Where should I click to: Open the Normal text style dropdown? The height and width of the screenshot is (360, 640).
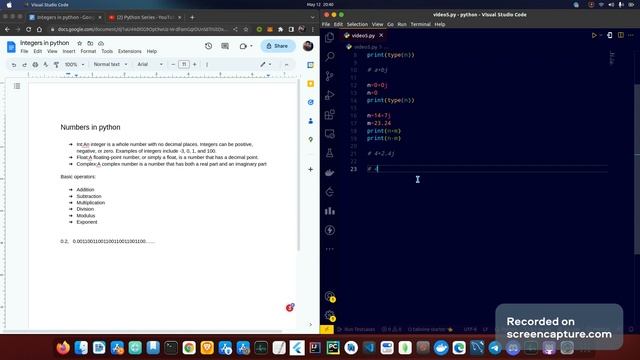tap(110, 64)
